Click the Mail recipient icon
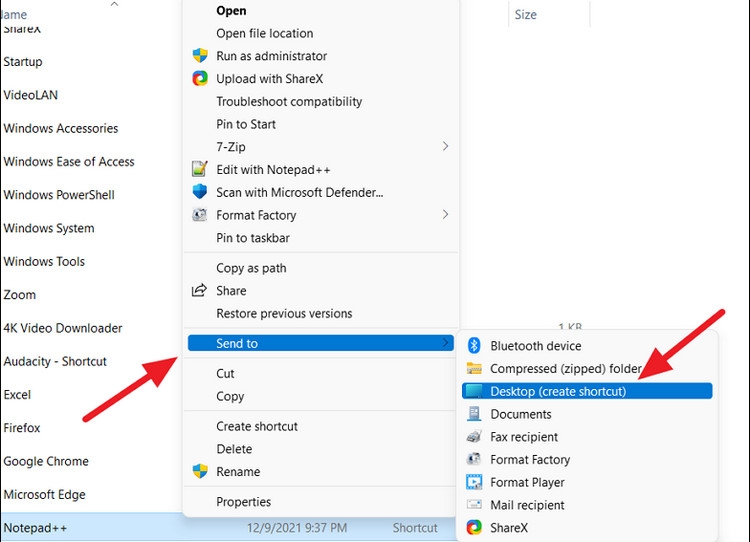 click(x=474, y=505)
